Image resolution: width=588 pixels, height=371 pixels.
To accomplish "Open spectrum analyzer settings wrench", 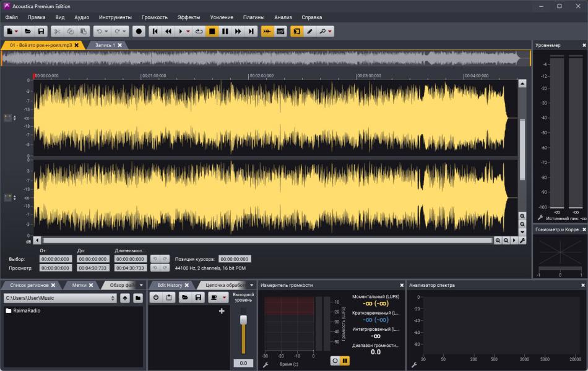I will click(414, 365).
